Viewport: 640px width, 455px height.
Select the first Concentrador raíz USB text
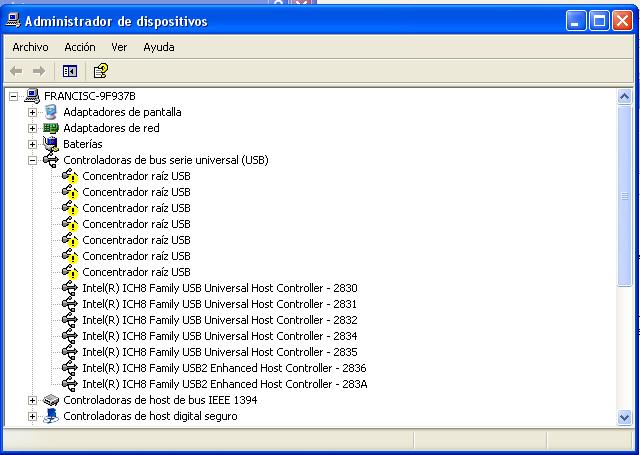tap(136, 176)
